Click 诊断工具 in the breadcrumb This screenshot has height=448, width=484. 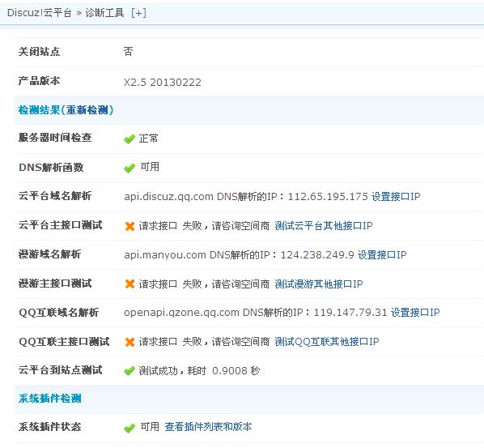click(x=104, y=13)
